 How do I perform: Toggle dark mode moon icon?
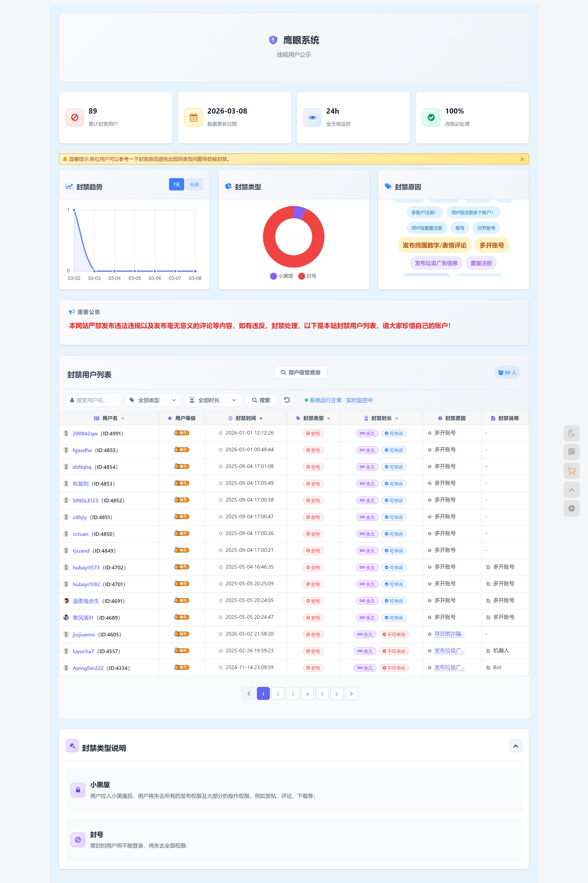click(571, 434)
